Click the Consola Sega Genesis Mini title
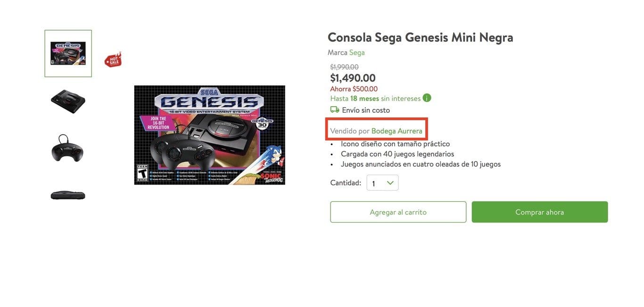Image resolution: width=644 pixels, height=307 pixels. click(x=420, y=37)
